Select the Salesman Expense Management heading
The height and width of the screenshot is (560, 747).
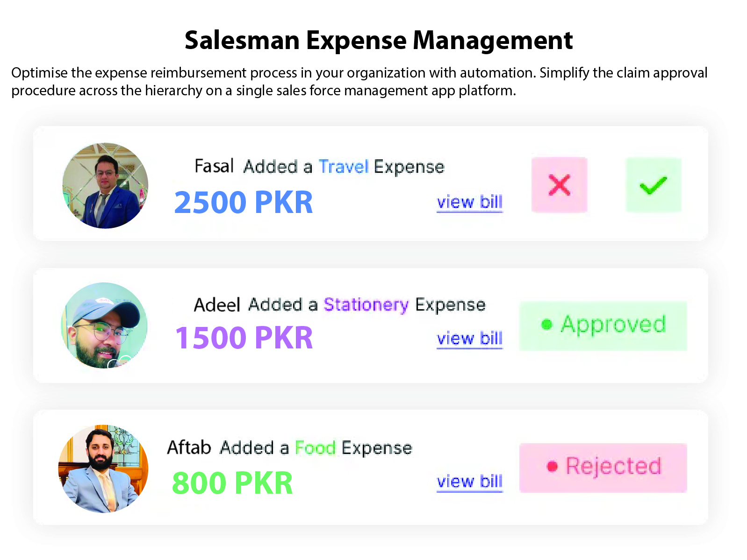pyautogui.click(x=379, y=40)
